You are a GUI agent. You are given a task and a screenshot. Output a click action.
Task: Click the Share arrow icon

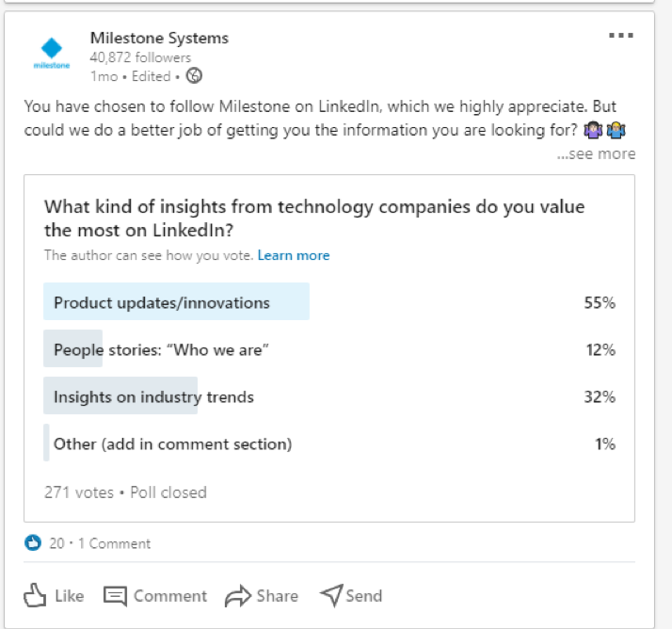click(x=237, y=596)
